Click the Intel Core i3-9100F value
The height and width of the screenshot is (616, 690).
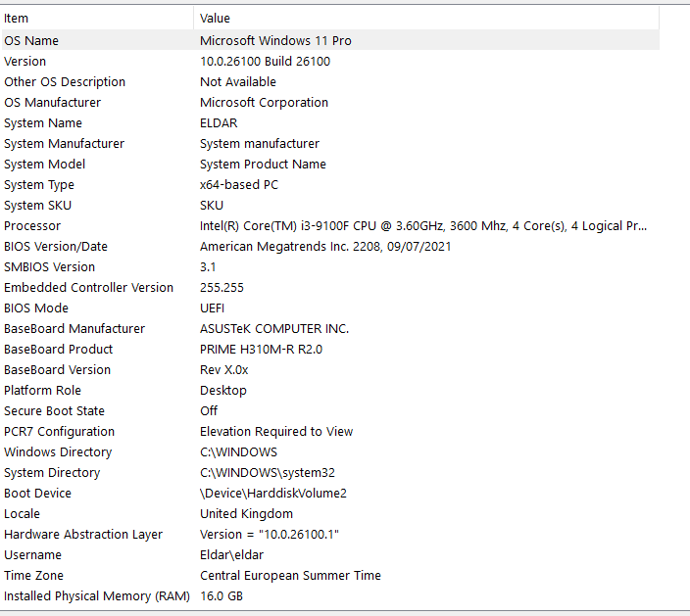coord(423,226)
